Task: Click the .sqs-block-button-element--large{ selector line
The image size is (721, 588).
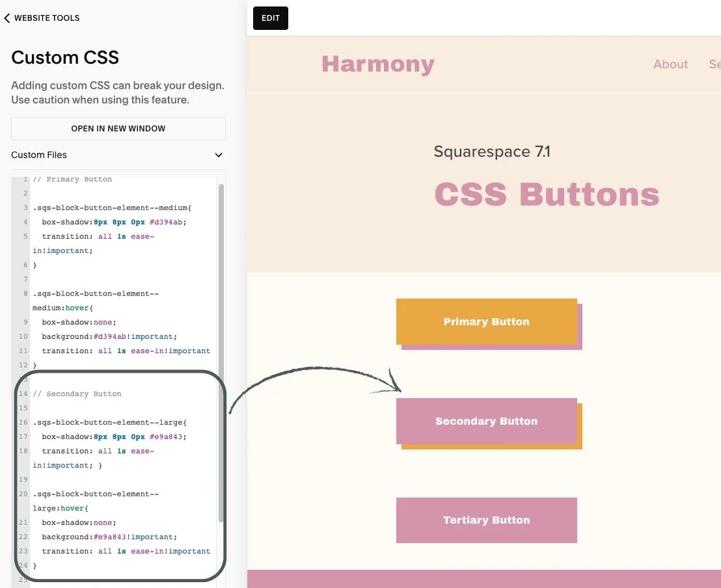Action: [x=109, y=423]
